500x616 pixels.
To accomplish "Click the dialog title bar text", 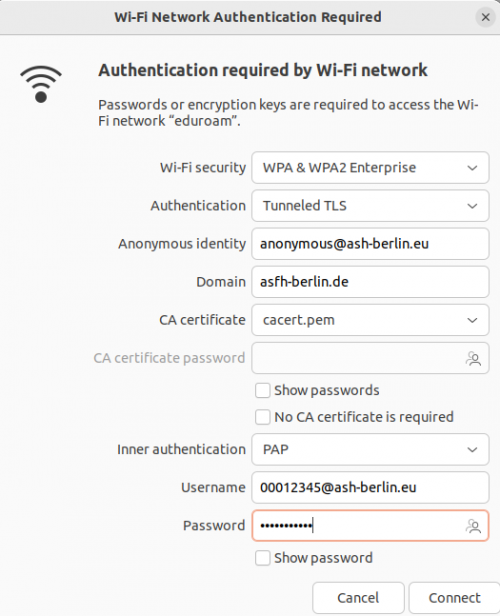I will click(248, 17).
